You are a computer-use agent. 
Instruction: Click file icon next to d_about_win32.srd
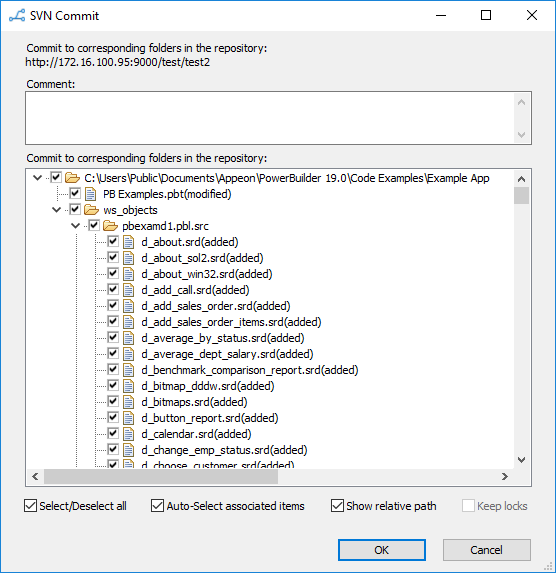(x=128, y=274)
